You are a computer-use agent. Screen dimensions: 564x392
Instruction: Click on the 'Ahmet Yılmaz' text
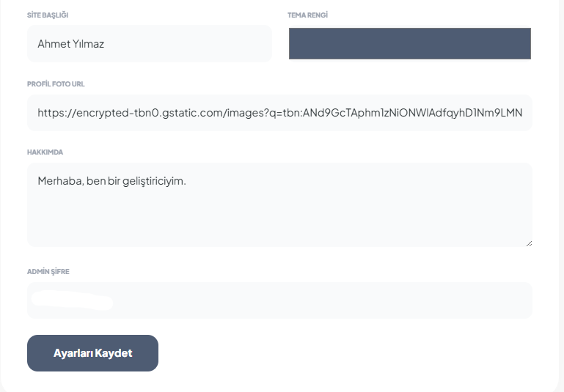click(71, 44)
